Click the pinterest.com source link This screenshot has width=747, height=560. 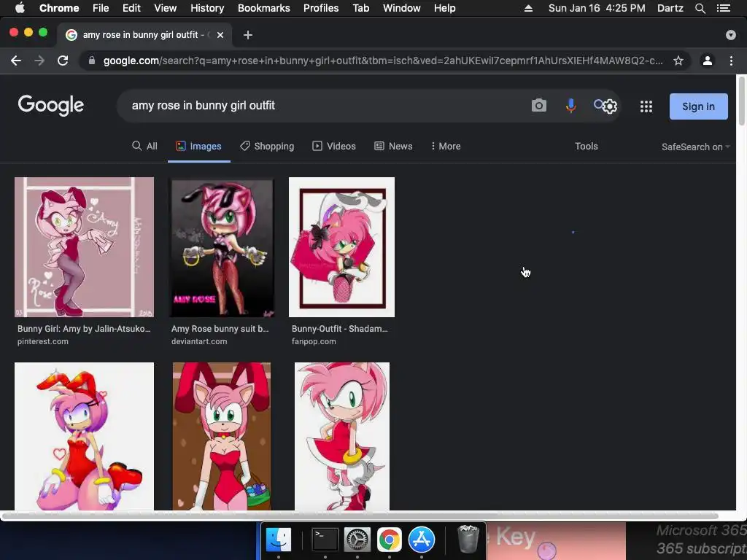[x=43, y=341]
